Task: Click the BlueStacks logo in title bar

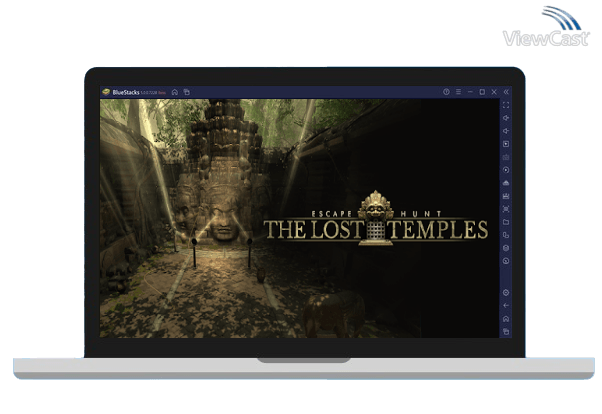Action: pos(106,92)
